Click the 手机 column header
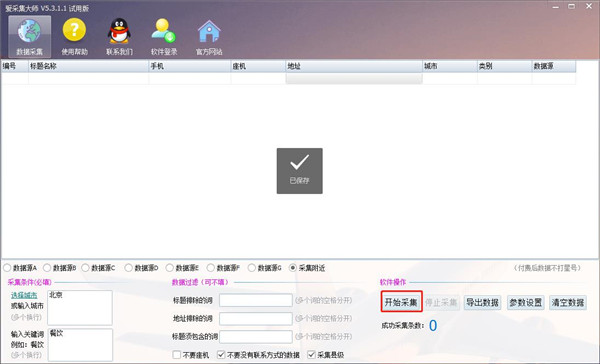This screenshot has height=364, width=600. pyautogui.click(x=190, y=66)
